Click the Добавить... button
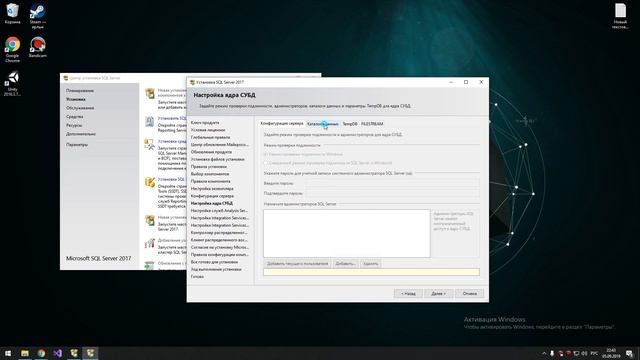The height and width of the screenshot is (360, 640). (x=345, y=264)
